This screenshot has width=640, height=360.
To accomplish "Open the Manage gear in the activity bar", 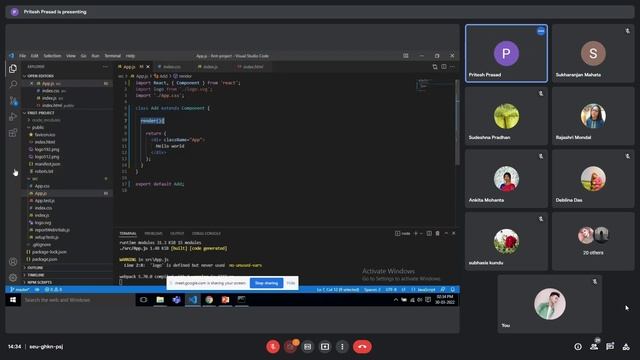I will point(13,278).
